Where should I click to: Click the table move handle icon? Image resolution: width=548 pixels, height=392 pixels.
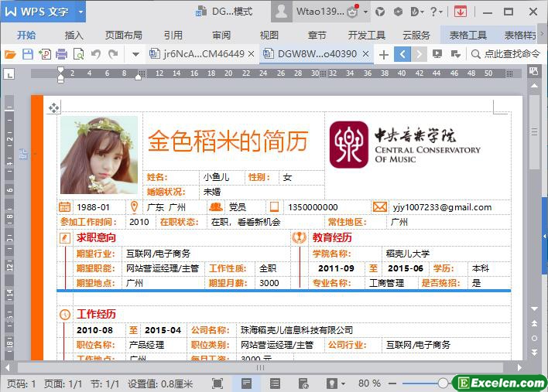click(x=54, y=108)
